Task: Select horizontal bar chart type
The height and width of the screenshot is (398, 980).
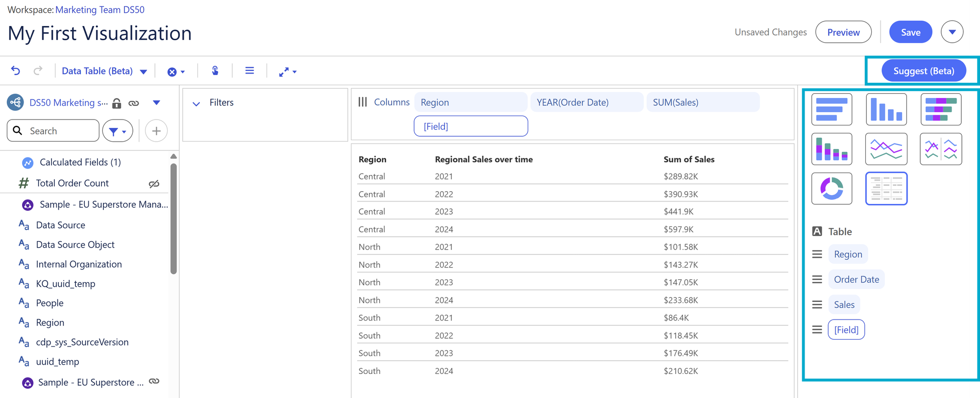Action: coord(832,109)
